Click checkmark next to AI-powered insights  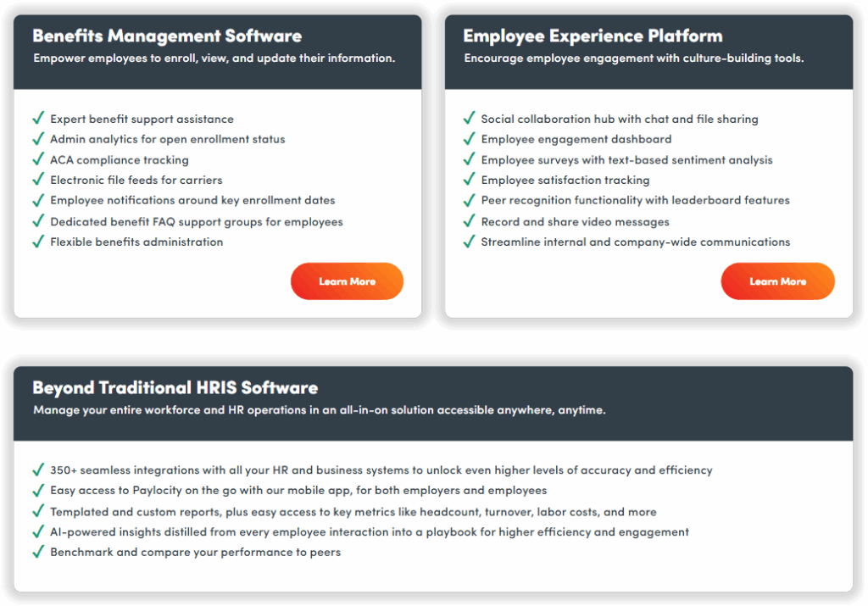click(x=38, y=531)
